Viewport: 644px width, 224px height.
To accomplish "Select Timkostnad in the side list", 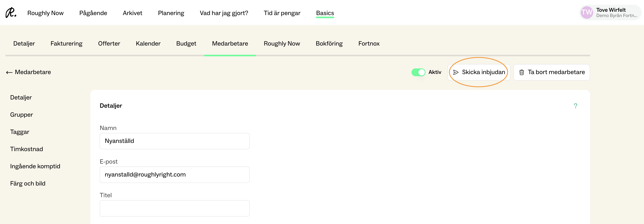I will (27, 149).
